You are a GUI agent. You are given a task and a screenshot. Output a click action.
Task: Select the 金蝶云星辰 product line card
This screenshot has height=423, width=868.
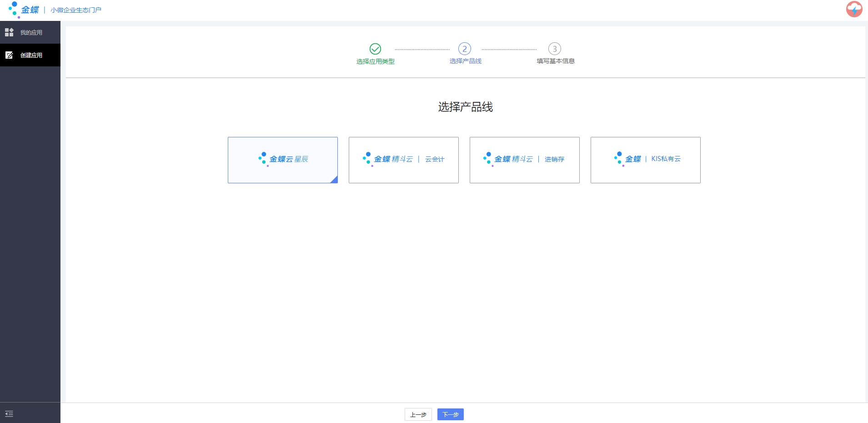(x=282, y=160)
